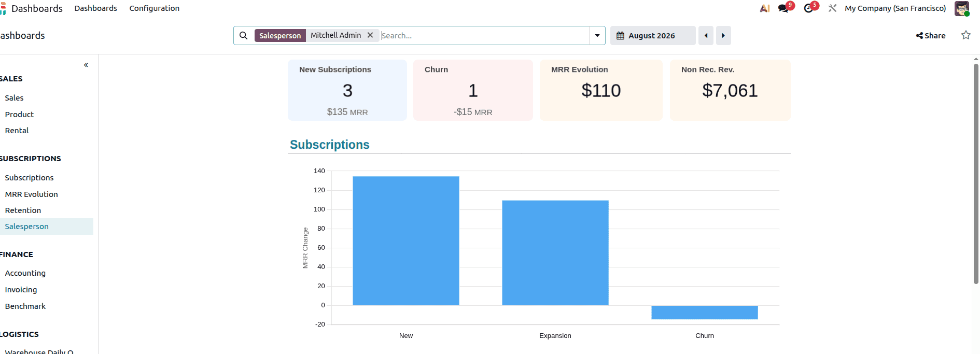Open the developer tools wrench icon

(x=832, y=8)
